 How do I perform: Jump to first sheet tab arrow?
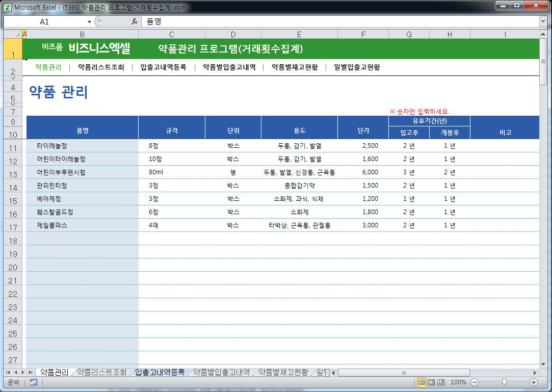9,373
